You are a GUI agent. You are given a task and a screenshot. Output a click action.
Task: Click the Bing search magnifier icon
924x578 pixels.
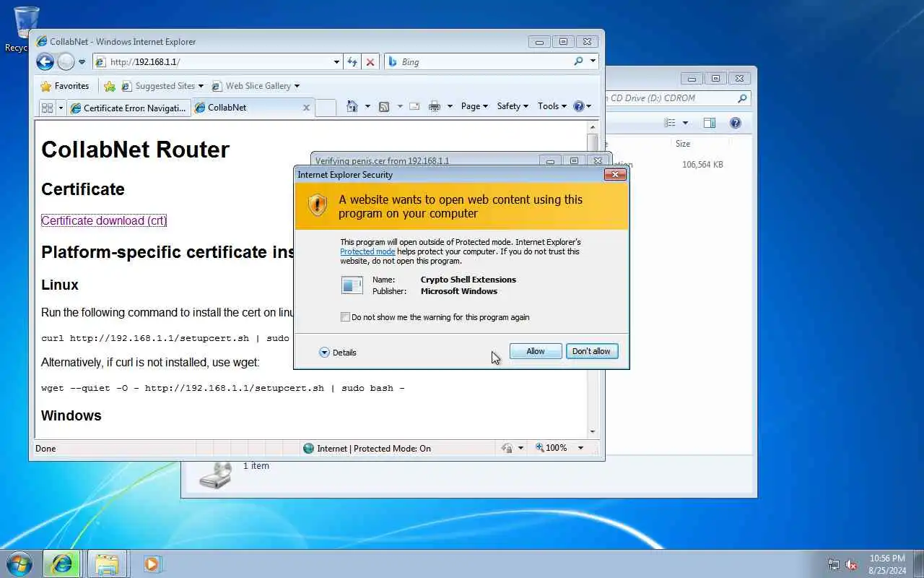pyautogui.click(x=578, y=61)
